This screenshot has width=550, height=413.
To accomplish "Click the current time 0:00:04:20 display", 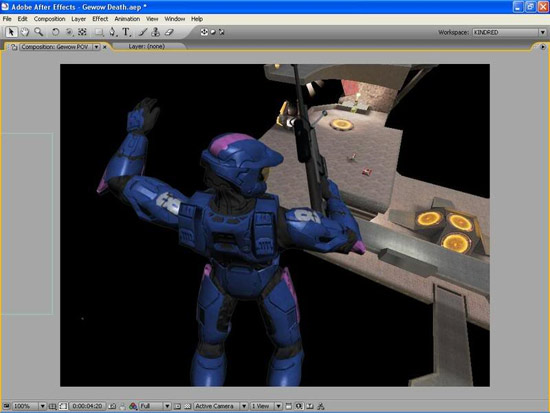I will pos(87,406).
